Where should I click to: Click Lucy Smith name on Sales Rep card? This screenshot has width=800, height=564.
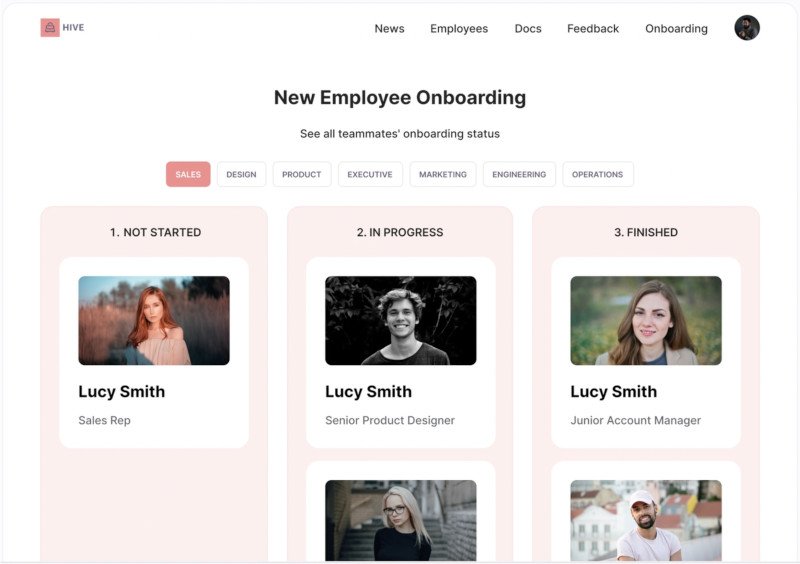tap(121, 391)
